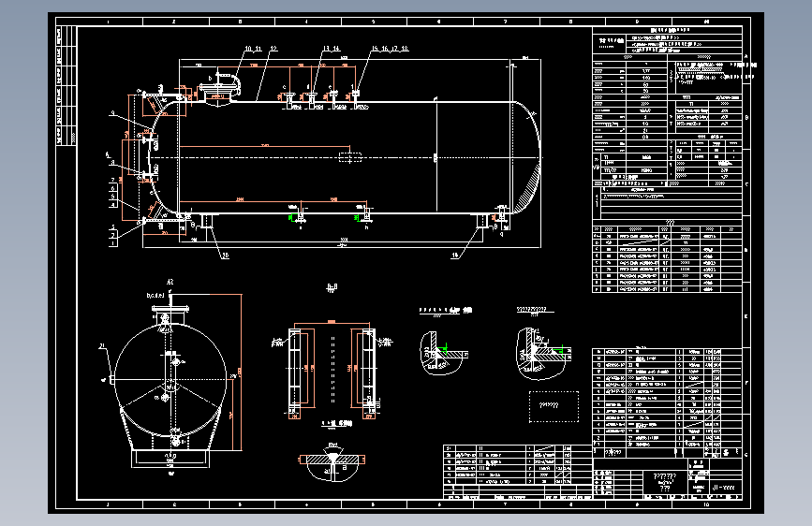Click the hatched area on the right tank head

pyautogui.click(x=528, y=189)
